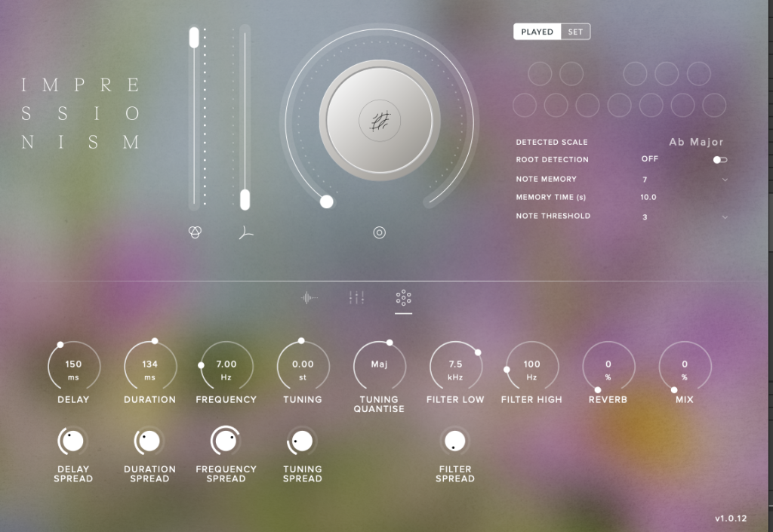The image size is (773, 532).
Task: Open the Tuning Quantise selector set to Maj
Action: click(x=379, y=365)
